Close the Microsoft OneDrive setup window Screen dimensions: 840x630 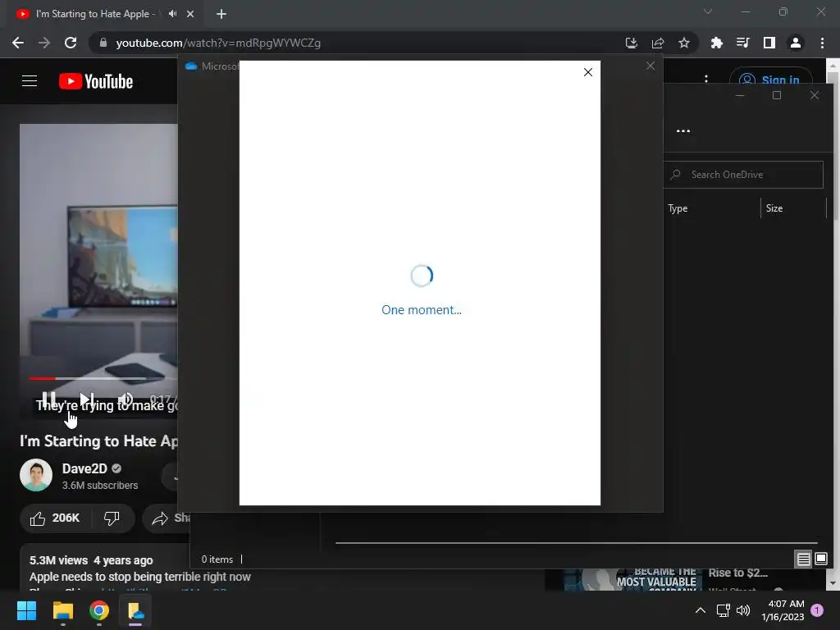coord(651,66)
